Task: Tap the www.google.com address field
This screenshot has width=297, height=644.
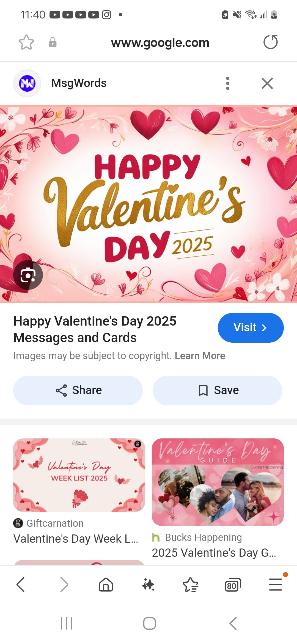Action: click(x=160, y=42)
